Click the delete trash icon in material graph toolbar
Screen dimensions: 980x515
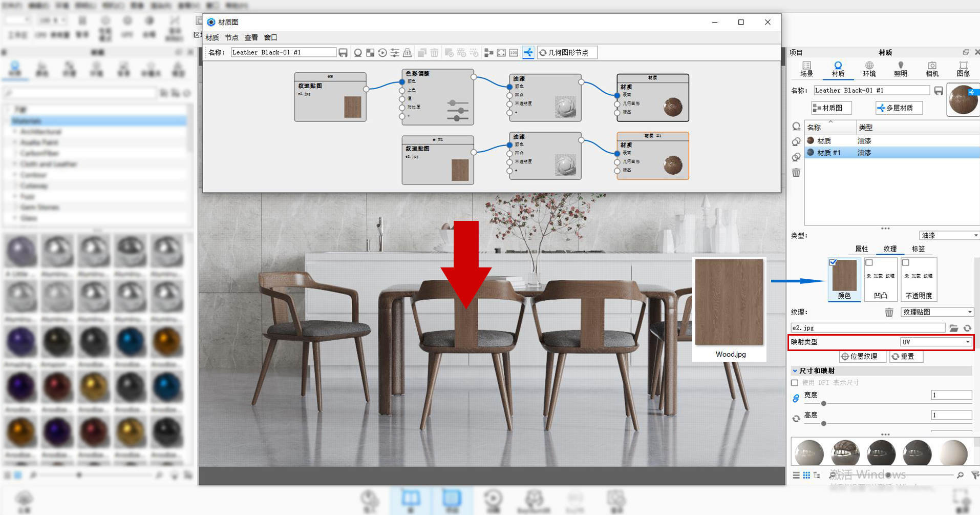click(435, 52)
